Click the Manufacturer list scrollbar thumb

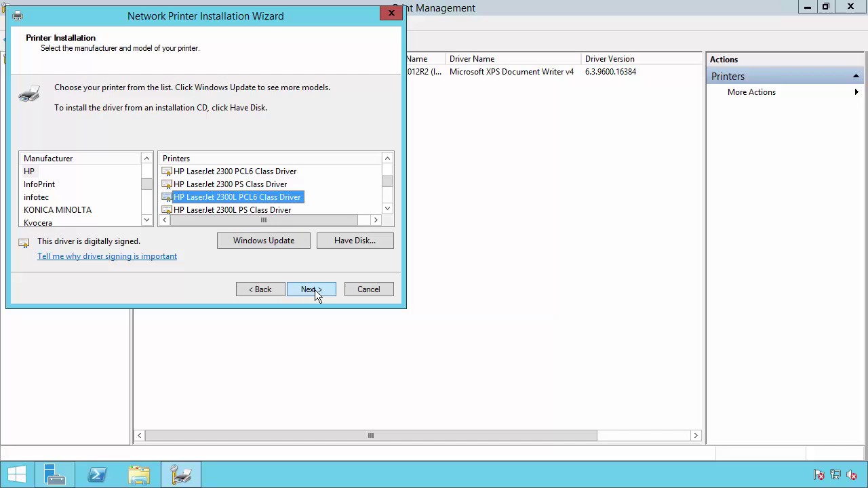(146, 184)
